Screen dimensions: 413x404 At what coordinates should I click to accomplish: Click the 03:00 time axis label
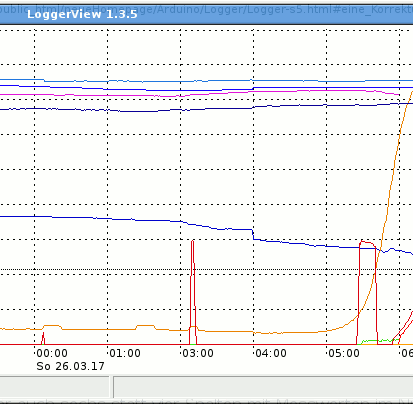(198, 353)
